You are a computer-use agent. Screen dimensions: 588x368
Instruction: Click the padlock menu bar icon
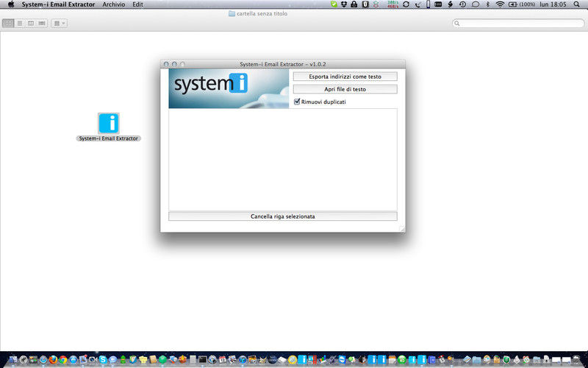[x=354, y=4]
